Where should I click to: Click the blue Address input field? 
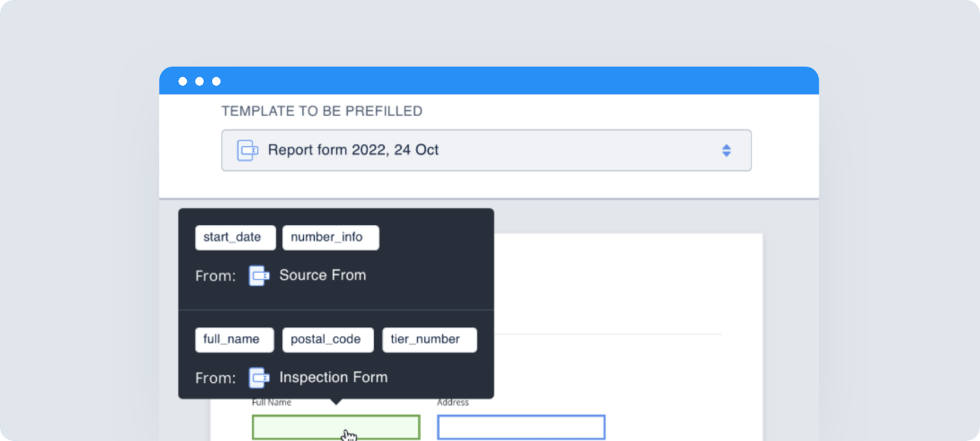click(521, 427)
